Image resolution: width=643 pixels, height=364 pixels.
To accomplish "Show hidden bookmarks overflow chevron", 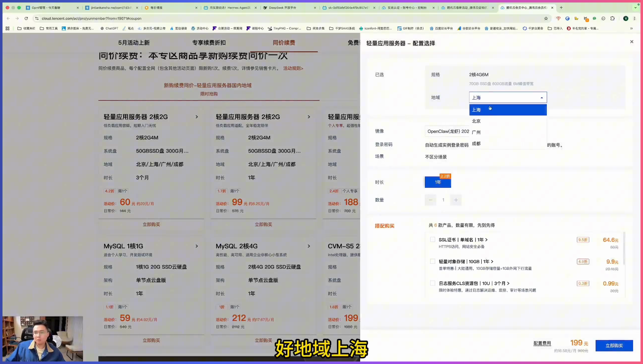I will (x=631, y=28).
